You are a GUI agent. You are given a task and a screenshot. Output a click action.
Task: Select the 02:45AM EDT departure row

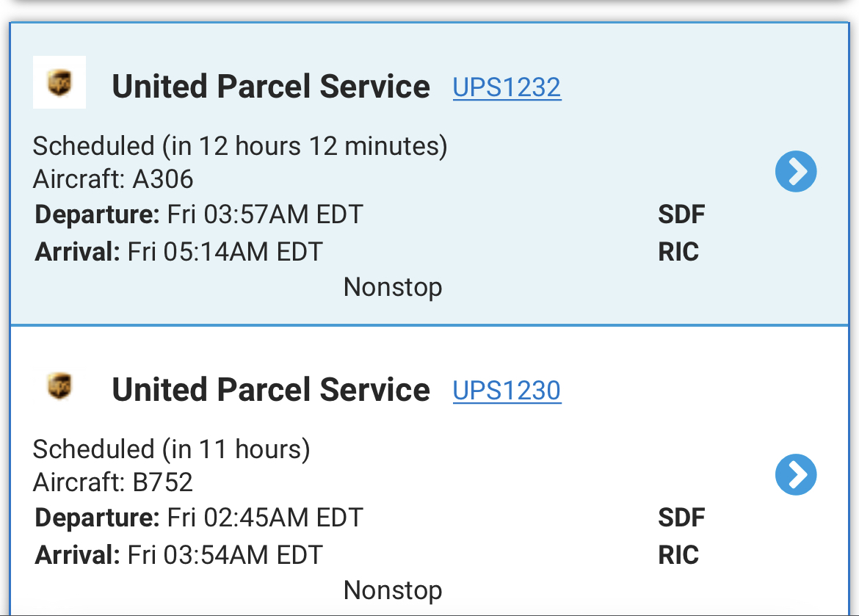click(x=199, y=518)
